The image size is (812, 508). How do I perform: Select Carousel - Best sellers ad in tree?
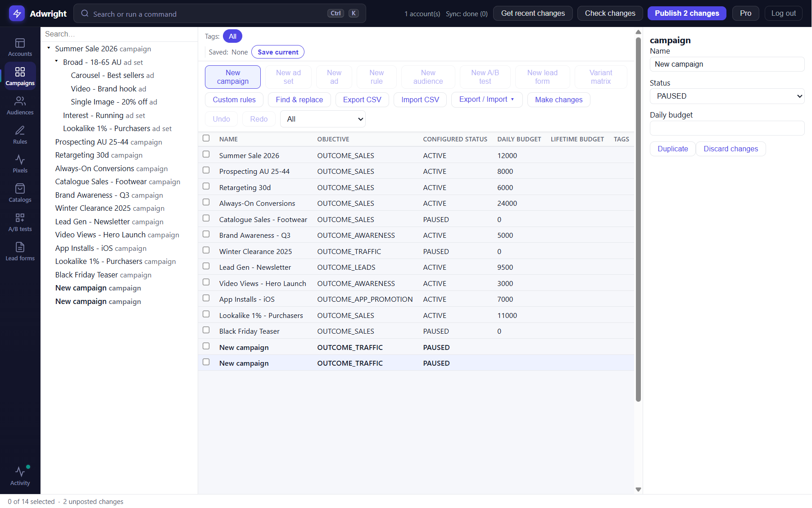click(112, 75)
